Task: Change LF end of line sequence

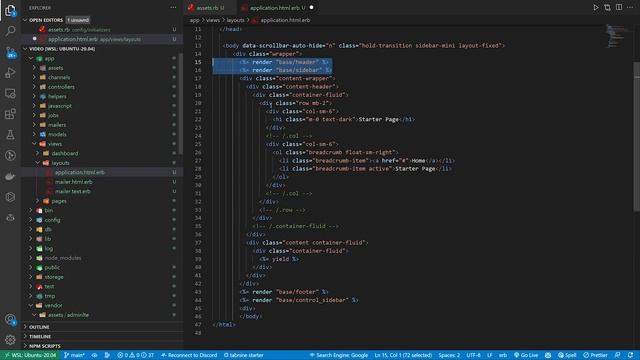Action: tap(489, 355)
